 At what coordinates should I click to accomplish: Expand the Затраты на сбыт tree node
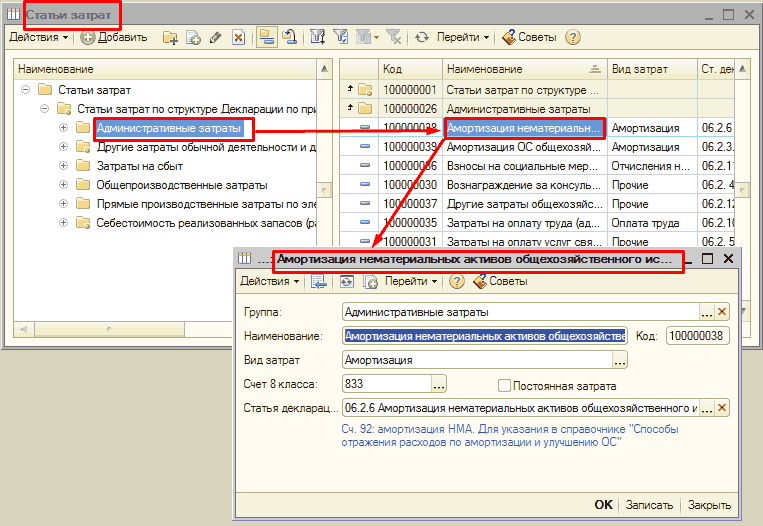(64, 166)
